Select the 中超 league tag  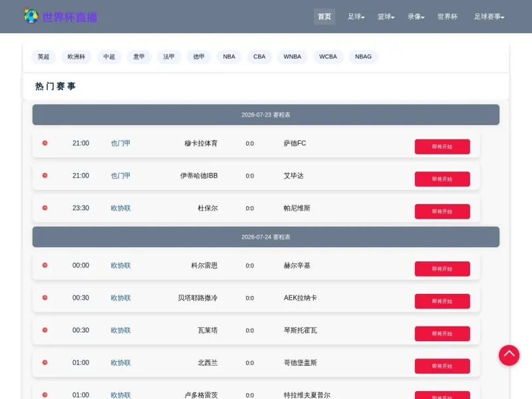pyautogui.click(x=109, y=57)
